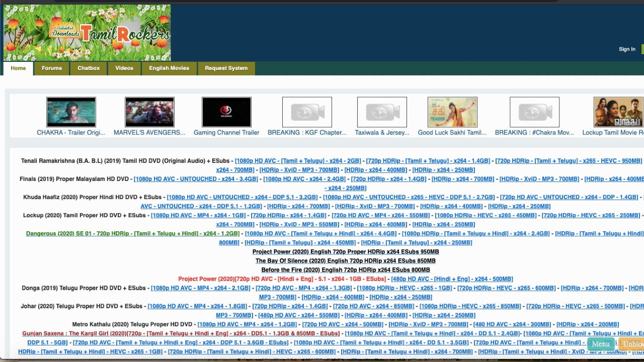Viewport: 644px width, 362px height.
Task: Select the Request System tab
Action: pyautogui.click(x=226, y=68)
